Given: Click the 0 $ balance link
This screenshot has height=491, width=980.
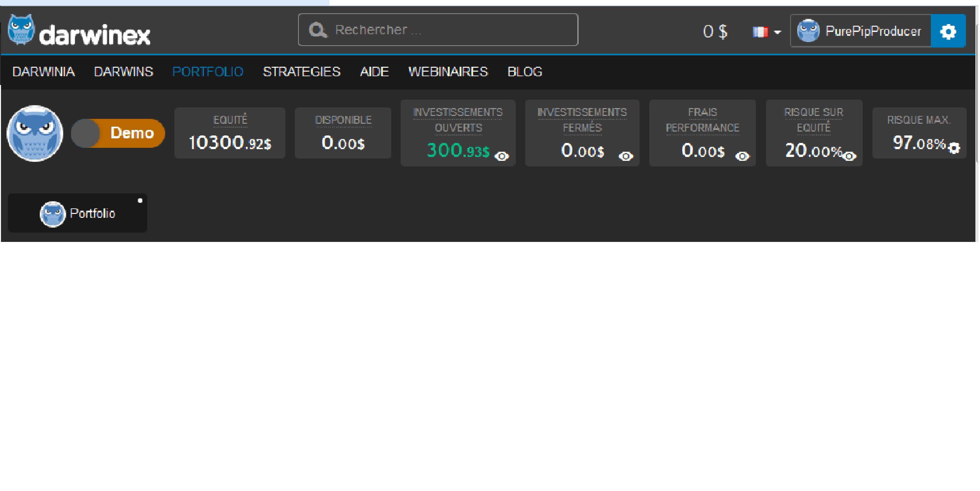Looking at the screenshot, I should coord(715,31).
